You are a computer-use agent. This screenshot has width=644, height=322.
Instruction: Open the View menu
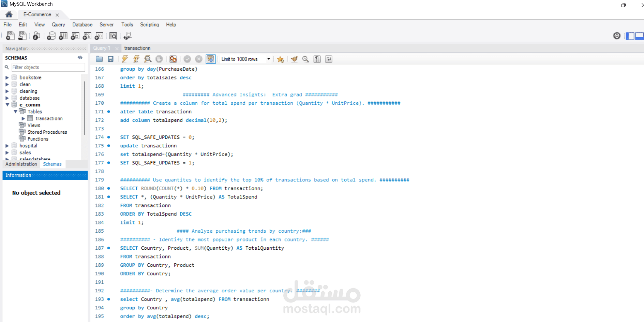(x=40, y=25)
